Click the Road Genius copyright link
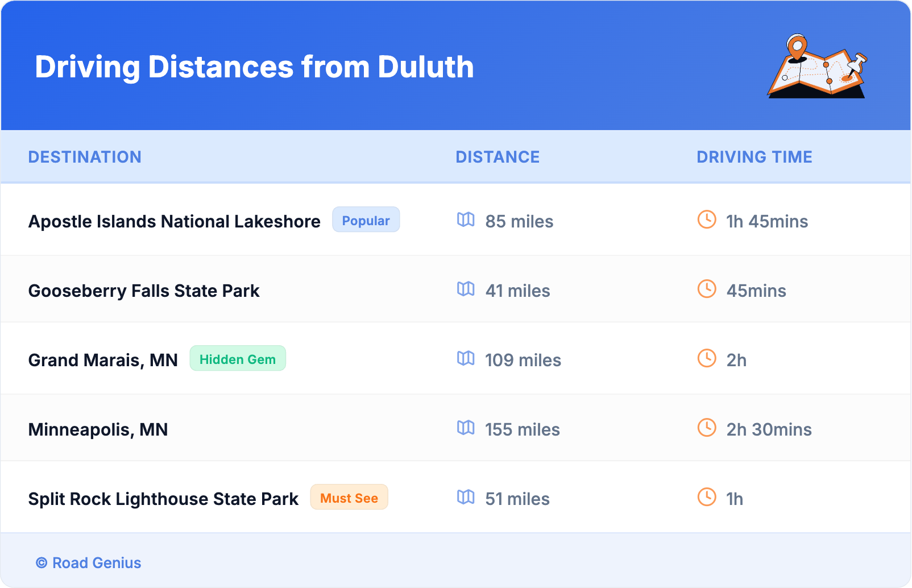This screenshot has height=588, width=912. coord(89,562)
